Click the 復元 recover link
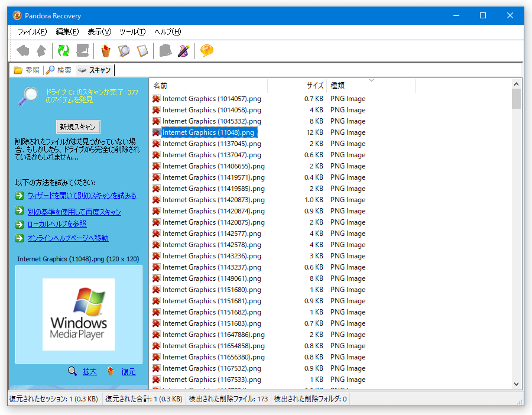 129,372
